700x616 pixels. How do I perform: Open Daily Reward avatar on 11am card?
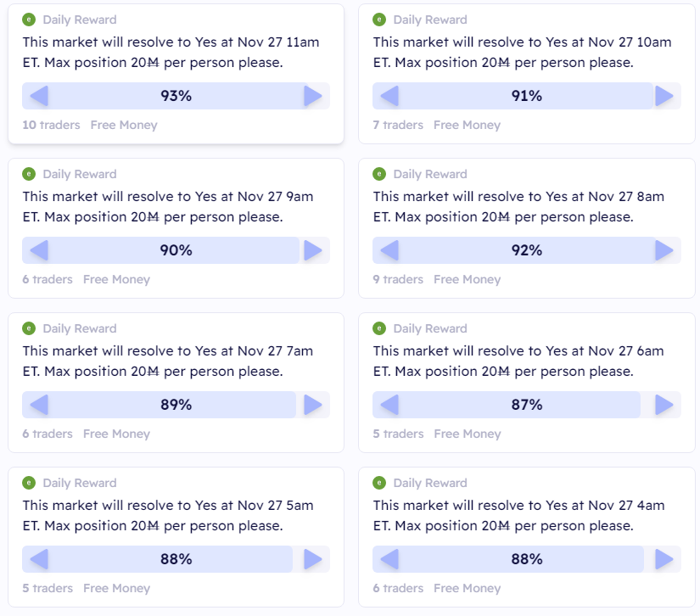pos(29,20)
